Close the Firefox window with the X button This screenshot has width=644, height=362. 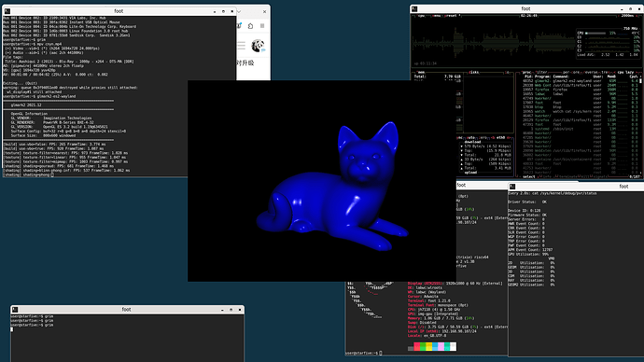coord(264,11)
